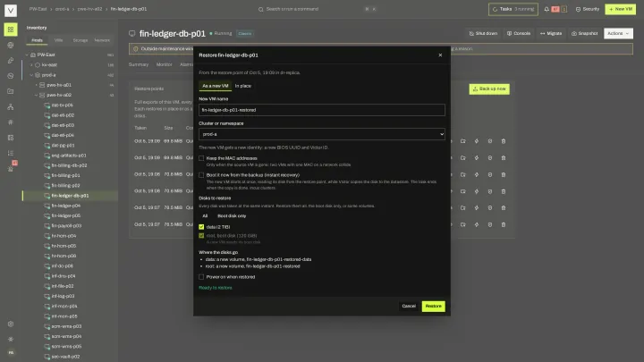Enable Keep the MAC addresses
Viewport: 644px width, 362px height.
tap(201, 158)
